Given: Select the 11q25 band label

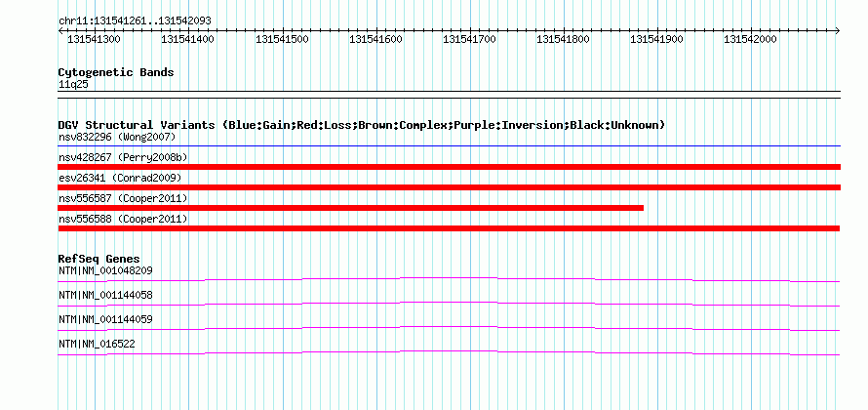Looking at the screenshot, I should [x=73, y=85].
